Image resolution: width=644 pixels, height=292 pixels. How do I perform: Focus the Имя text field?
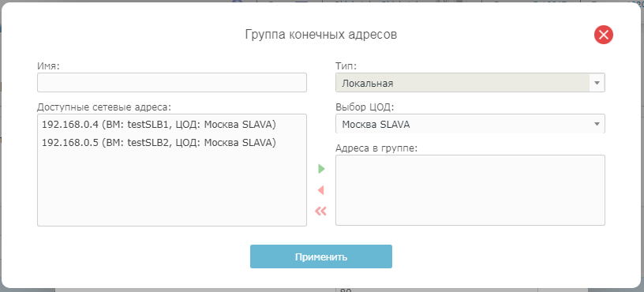click(172, 83)
